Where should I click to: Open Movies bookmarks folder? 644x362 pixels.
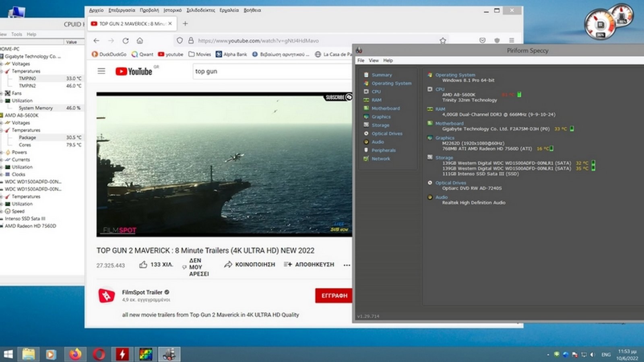point(200,54)
